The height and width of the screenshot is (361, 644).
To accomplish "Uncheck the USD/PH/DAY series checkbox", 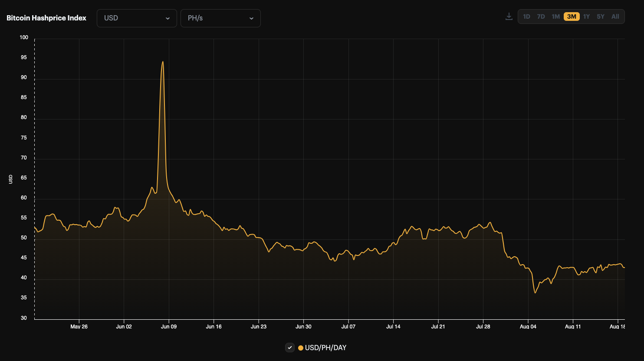I will coord(290,348).
